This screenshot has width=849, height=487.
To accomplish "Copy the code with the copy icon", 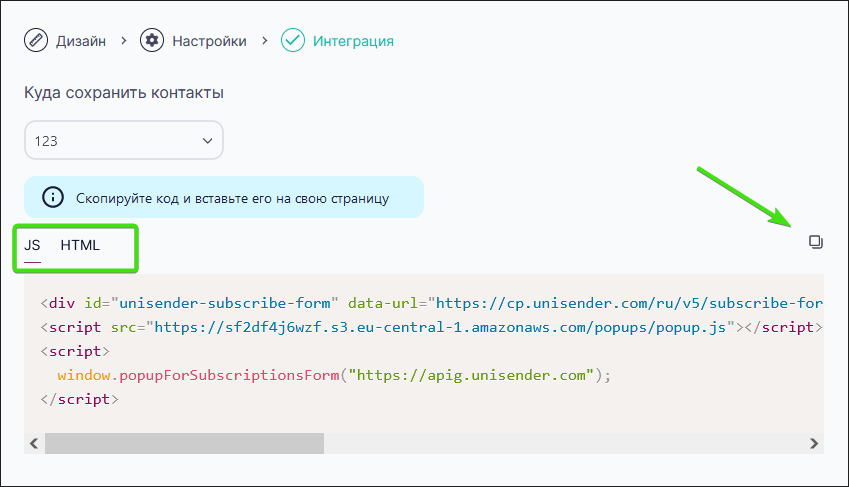I will click(815, 242).
